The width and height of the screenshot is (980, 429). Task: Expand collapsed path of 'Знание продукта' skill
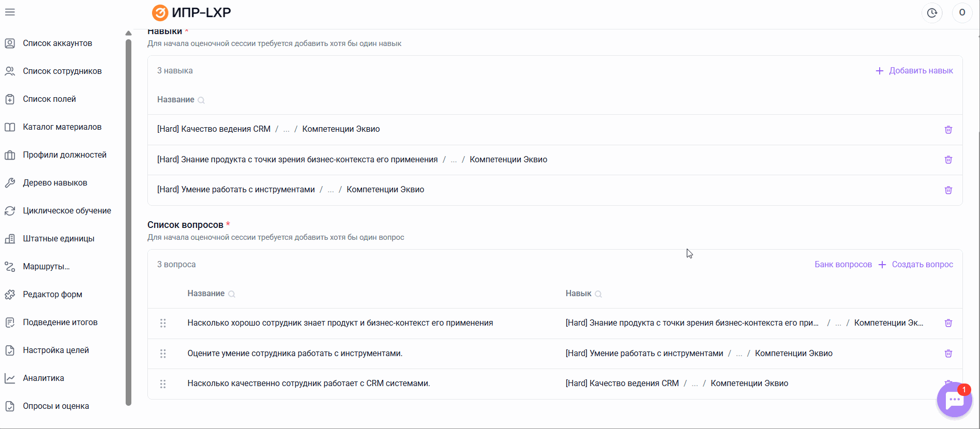(x=454, y=160)
